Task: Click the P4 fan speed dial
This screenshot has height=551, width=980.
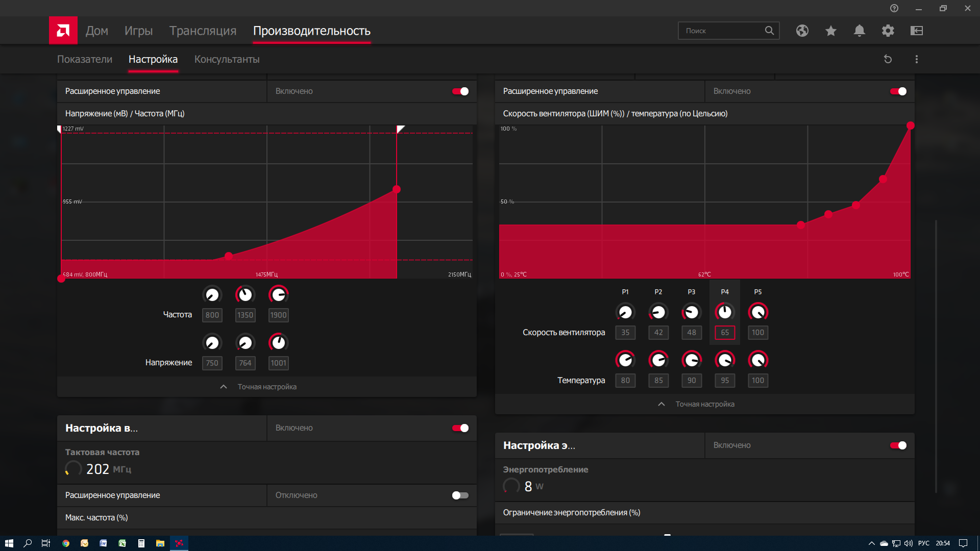Action: click(x=724, y=312)
